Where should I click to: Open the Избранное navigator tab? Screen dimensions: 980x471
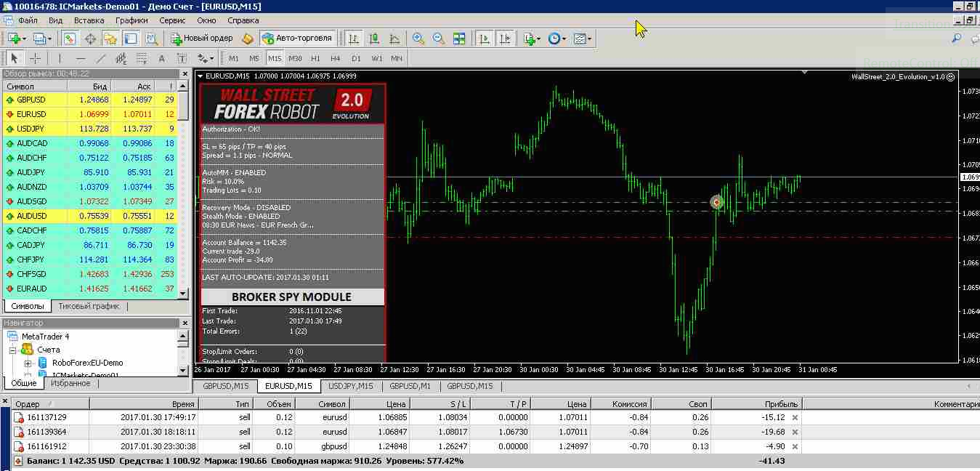[70, 383]
